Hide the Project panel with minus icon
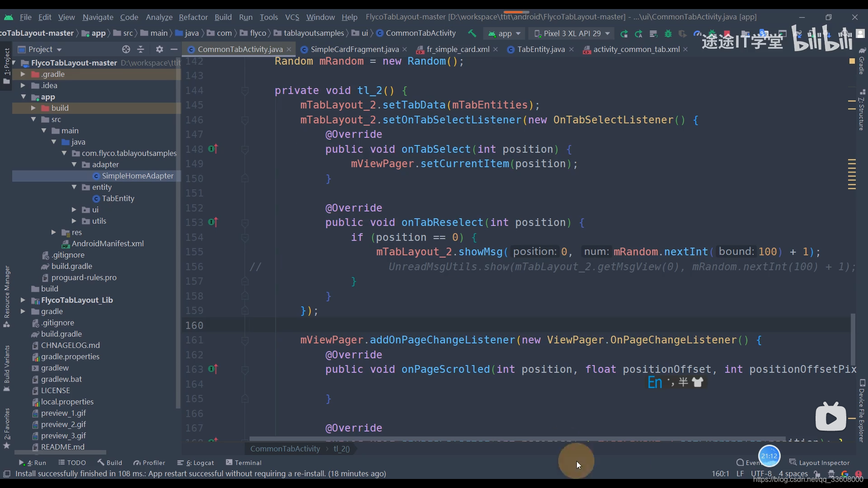The width and height of the screenshot is (868, 488). point(174,49)
